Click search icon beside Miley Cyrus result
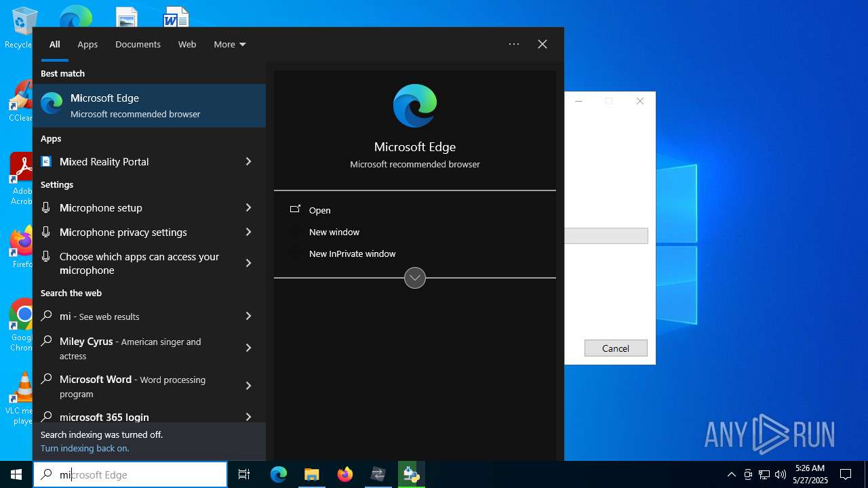The image size is (868, 488). (x=46, y=342)
